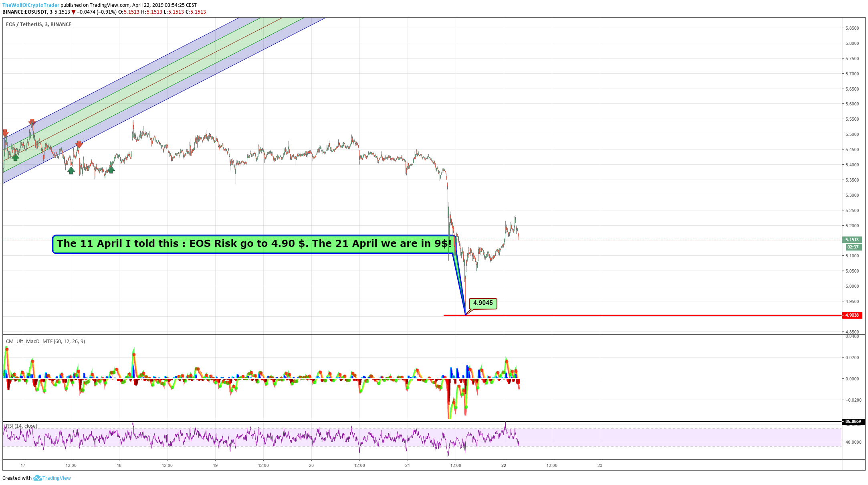Click date label 18 on the time axis
Screen dimensions: 868x485
point(119,465)
